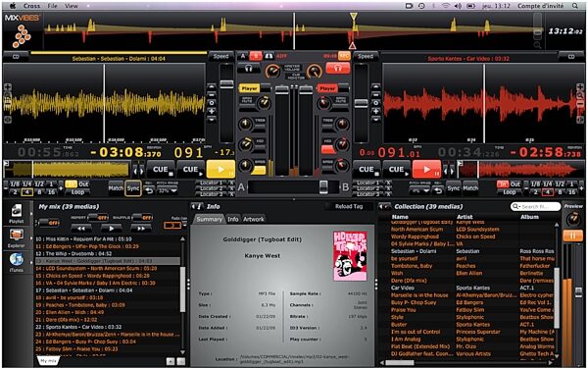Pause the preview player
Image resolution: width=588 pixels, height=368 pixels.
(x=572, y=236)
